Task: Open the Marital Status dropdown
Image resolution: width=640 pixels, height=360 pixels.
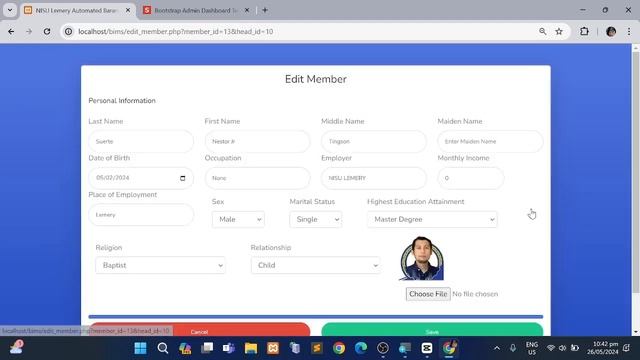Action: [x=316, y=219]
